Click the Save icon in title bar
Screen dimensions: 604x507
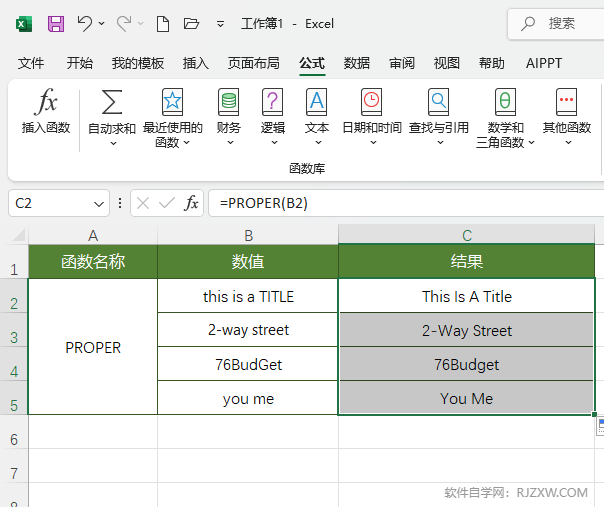pyautogui.click(x=56, y=23)
